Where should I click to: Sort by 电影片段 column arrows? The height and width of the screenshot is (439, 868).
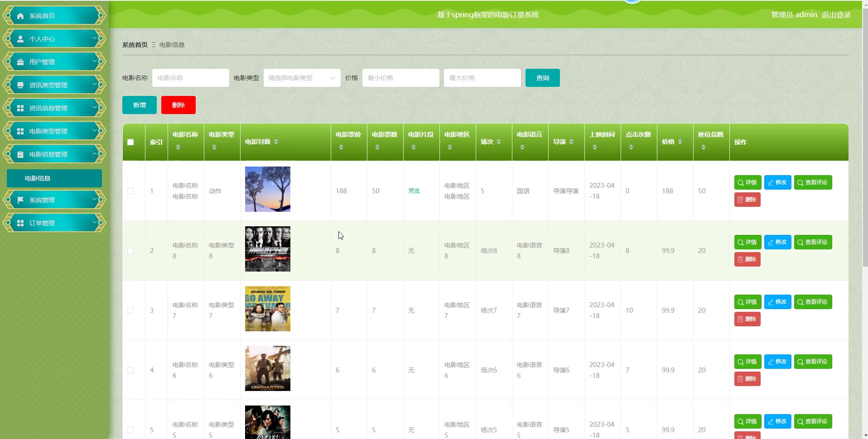click(414, 147)
